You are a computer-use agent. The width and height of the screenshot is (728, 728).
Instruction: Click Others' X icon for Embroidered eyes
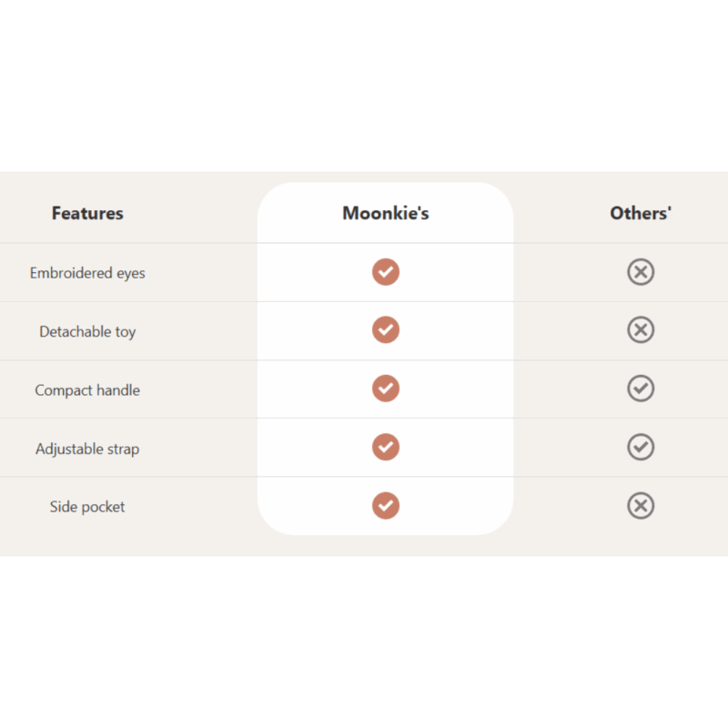(641, 272)
